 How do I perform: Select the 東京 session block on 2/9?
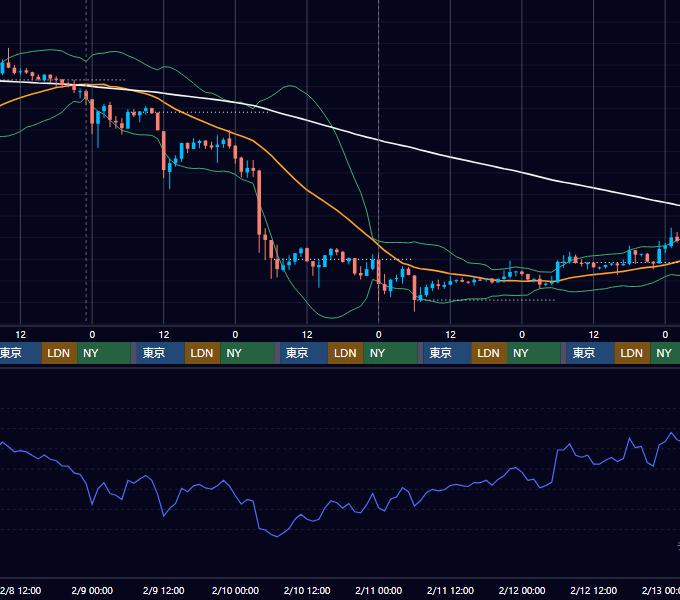point(160,353)
